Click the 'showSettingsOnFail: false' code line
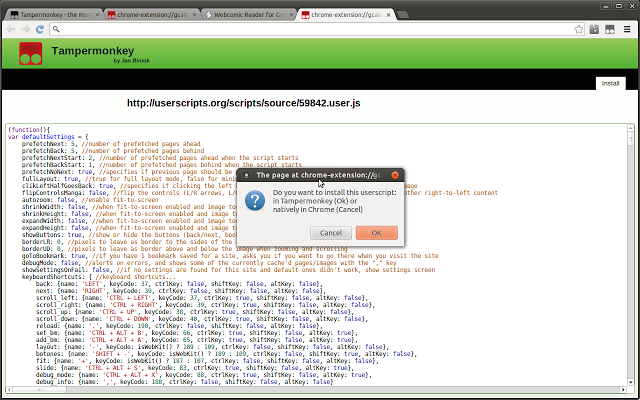640x400 pixels. pyautogui.click(x=228, y=269)
